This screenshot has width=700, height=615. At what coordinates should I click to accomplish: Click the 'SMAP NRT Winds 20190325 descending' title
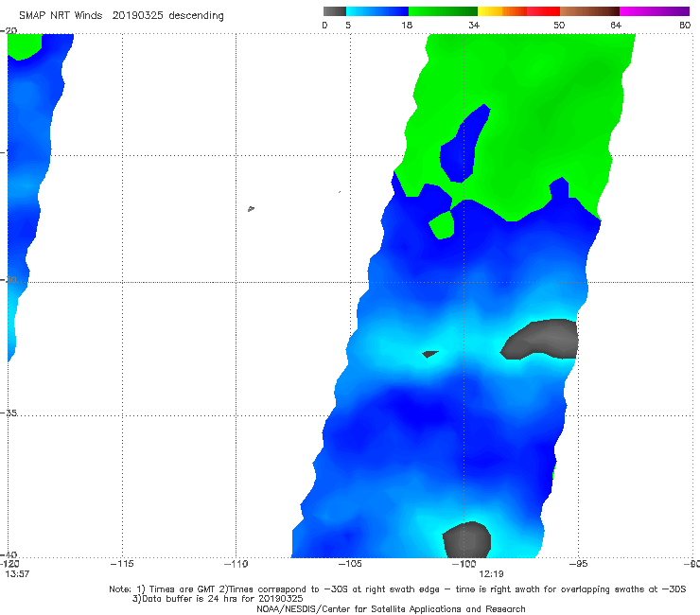121,16
